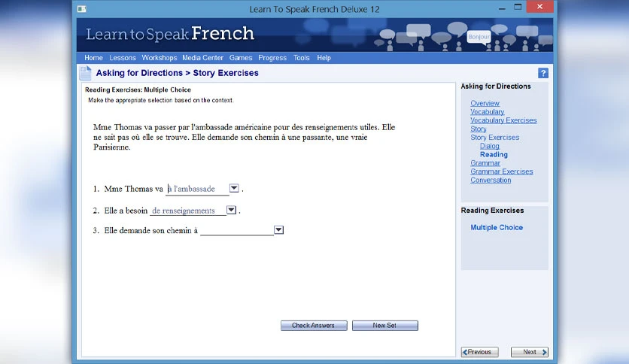
Task: Open the window system menu icon in title bar
Action: point(82,9)
